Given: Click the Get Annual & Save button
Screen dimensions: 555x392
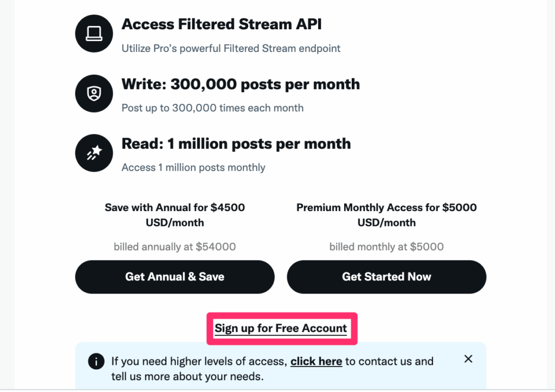Looking at the screenshot, I should click(x=175, y=277).
